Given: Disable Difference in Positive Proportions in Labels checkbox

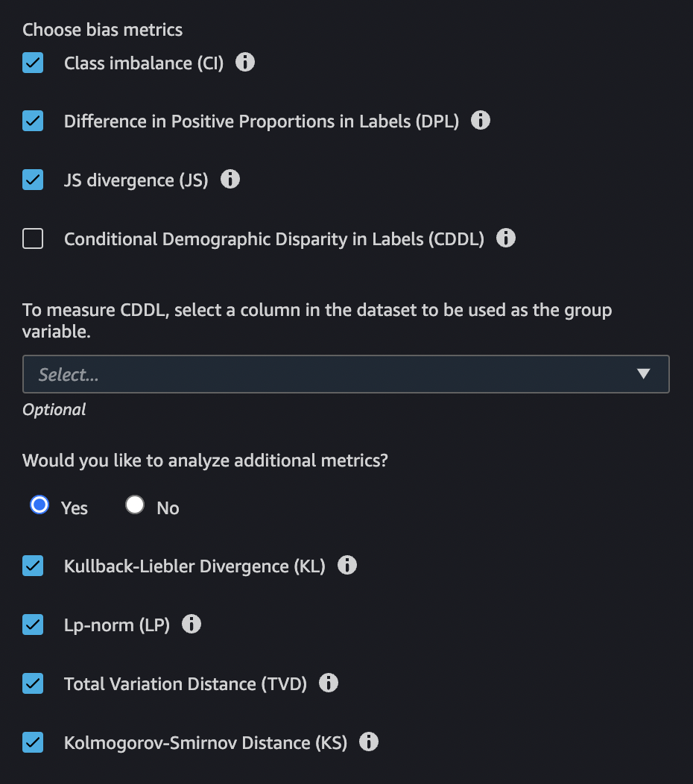Looking at the screenshot, I should coord(33,121).
